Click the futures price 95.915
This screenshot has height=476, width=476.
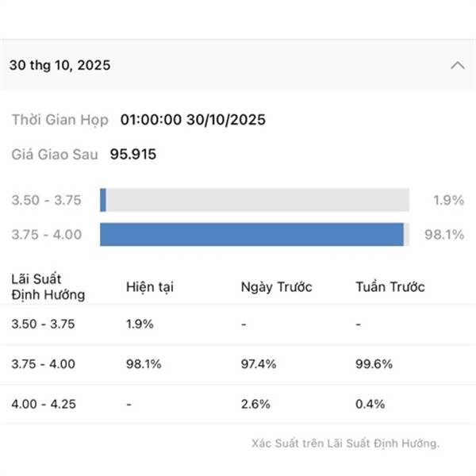pyautogui.click(x=132, y=154)
